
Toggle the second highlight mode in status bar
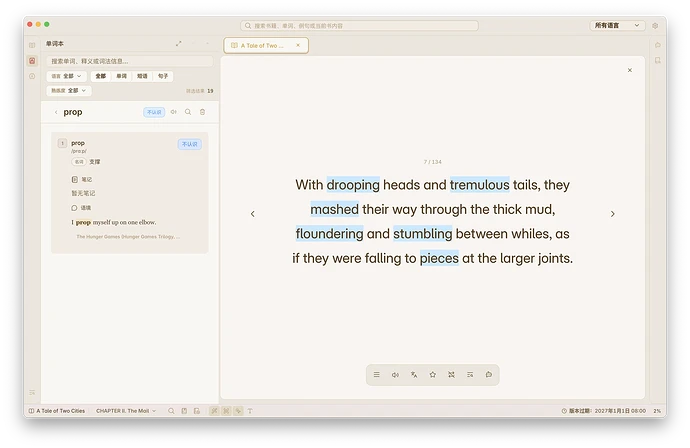point(226,411)
